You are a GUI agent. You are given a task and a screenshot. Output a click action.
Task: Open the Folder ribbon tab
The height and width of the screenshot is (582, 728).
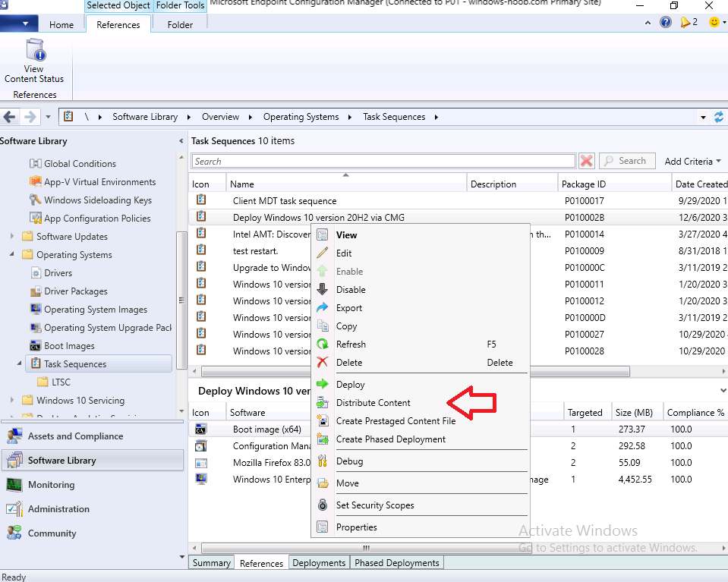coord(180,24)
